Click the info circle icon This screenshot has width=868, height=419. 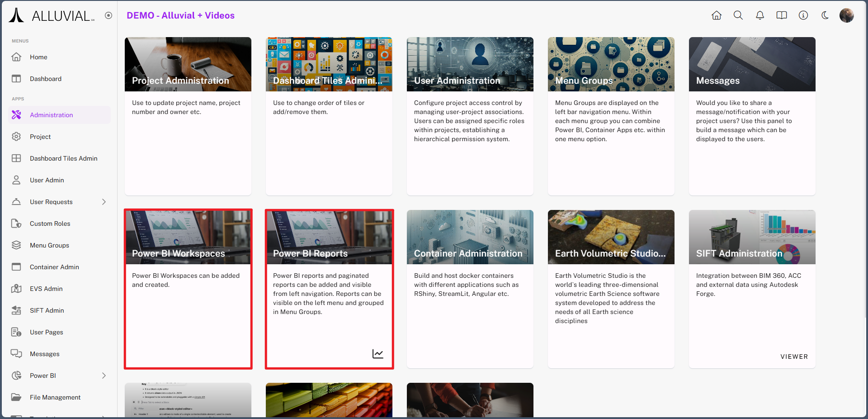pos(803,15)
